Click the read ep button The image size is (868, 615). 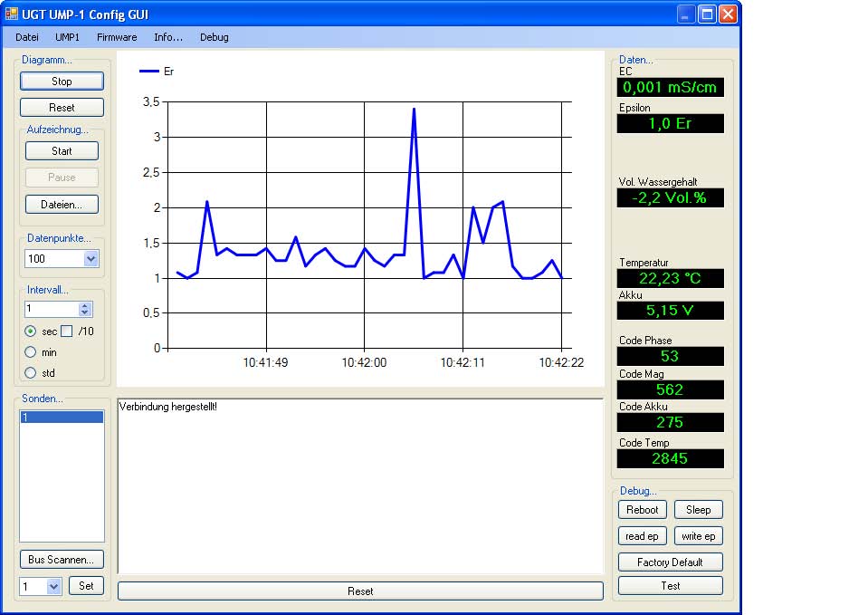pos(642,536)
